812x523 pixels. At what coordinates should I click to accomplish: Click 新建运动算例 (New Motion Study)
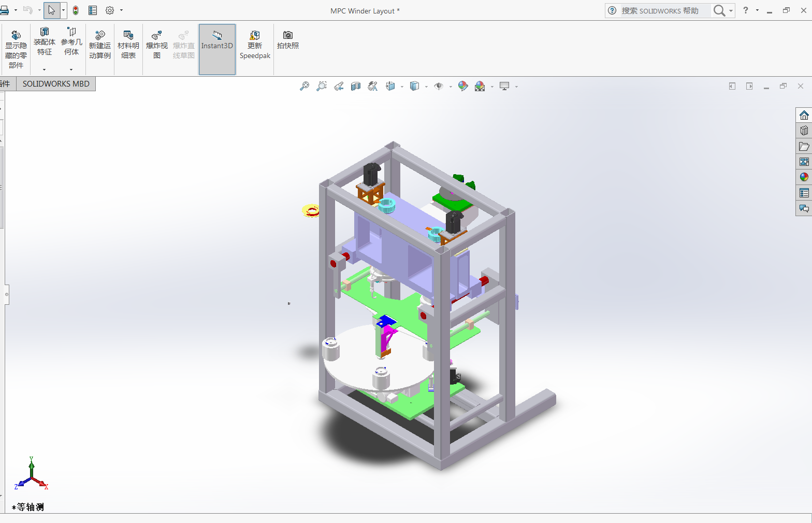tap(100, 45)
